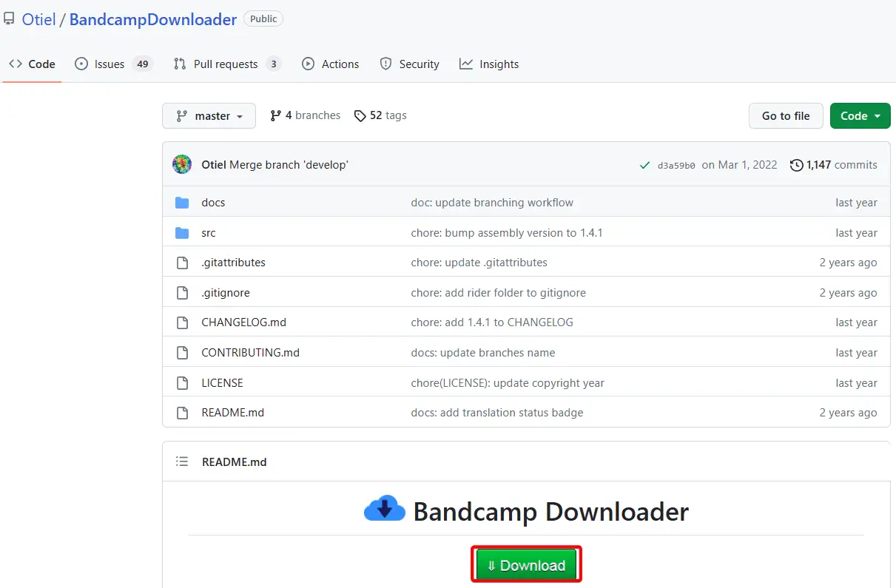The width and height of the screenshot is (896, 588).
Task: Click the file icon next to CHANGELOG.md
Action: click(x=182, y=322)
